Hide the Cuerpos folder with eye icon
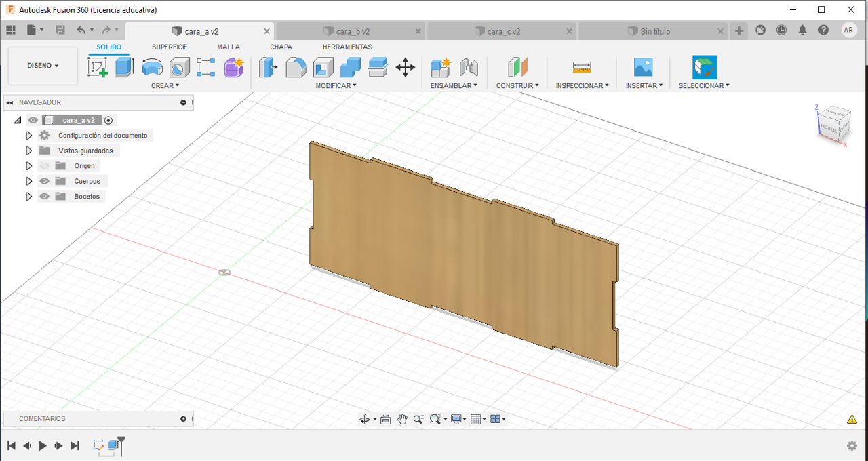The width and height of the screenshot is (868, 461). click(45, 181)
